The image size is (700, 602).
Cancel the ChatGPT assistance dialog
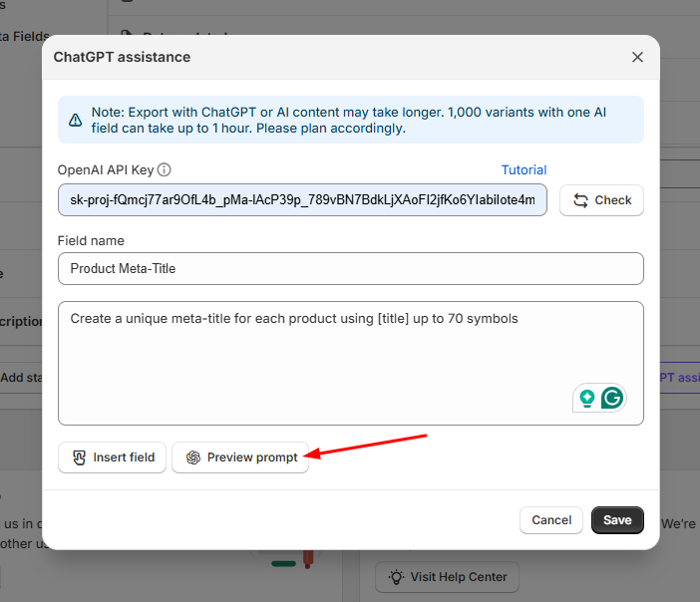click(551, 520)
